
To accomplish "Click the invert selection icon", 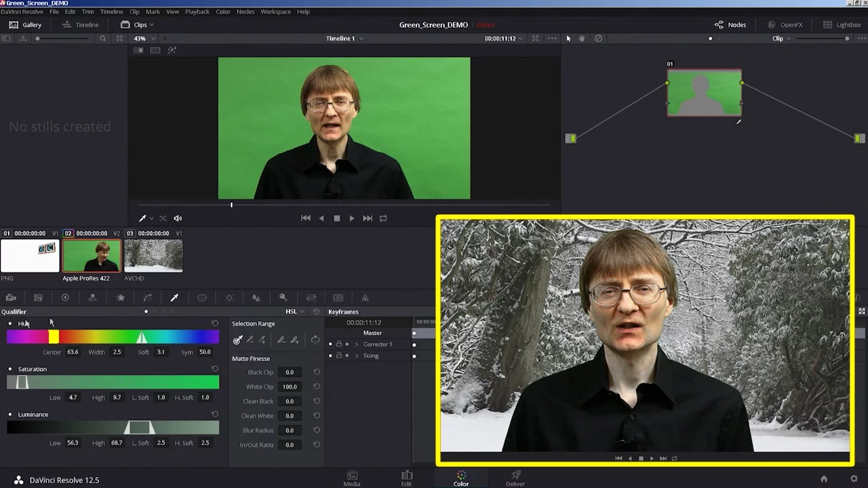I will [315, 340].
